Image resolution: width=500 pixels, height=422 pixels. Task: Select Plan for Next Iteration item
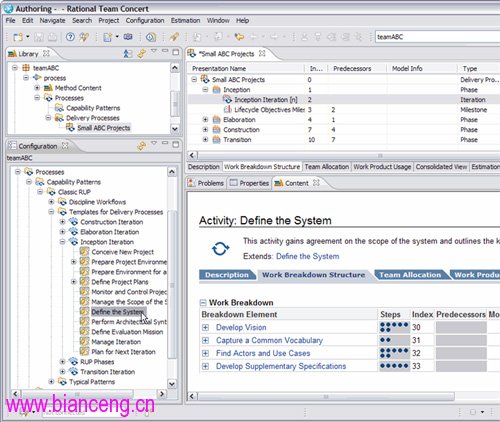pos(123,352)
